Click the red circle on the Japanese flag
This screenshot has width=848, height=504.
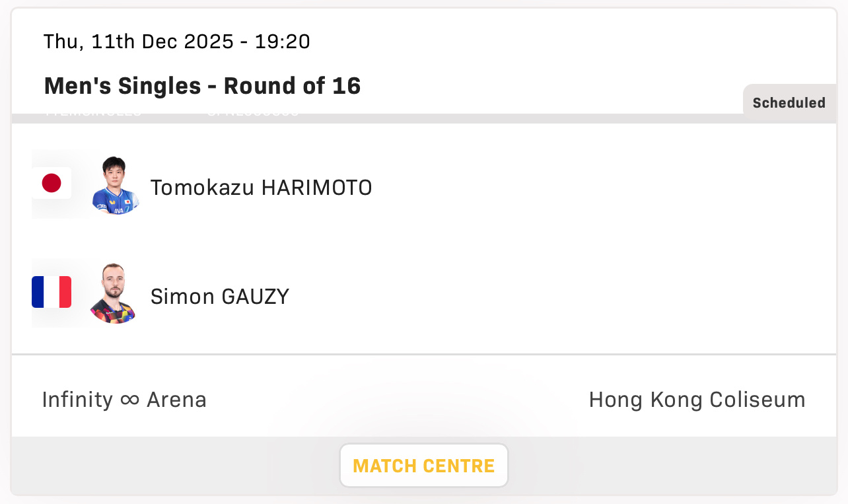pos(52,183)
